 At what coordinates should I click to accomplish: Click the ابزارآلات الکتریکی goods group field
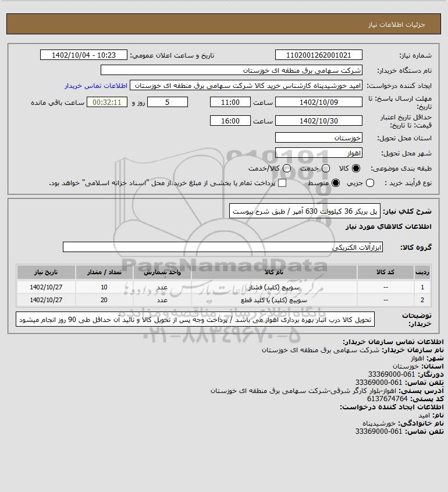click(x=223, y=247)
